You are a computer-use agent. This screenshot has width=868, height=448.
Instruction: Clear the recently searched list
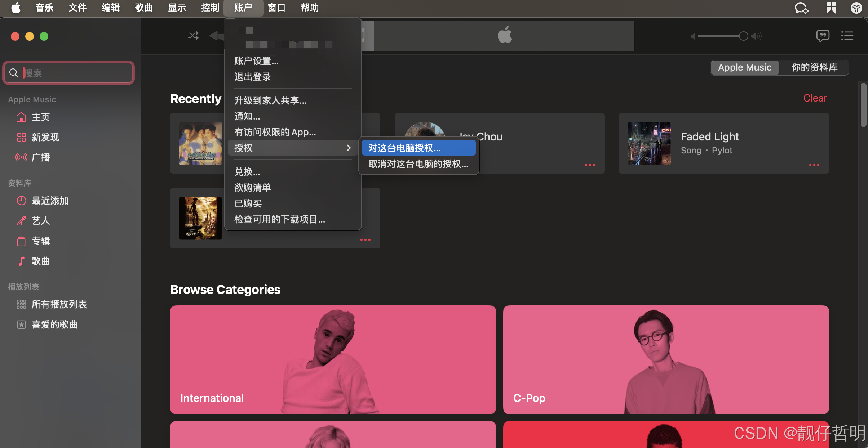pyautogui.click(x=815, y=98)
